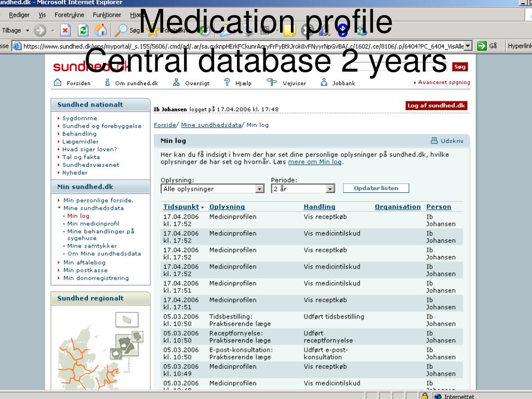The height and width of the screenshot is (399, 532).
Task: Open Mine behandlinger på sygehuse link
Action: [101, 234]
